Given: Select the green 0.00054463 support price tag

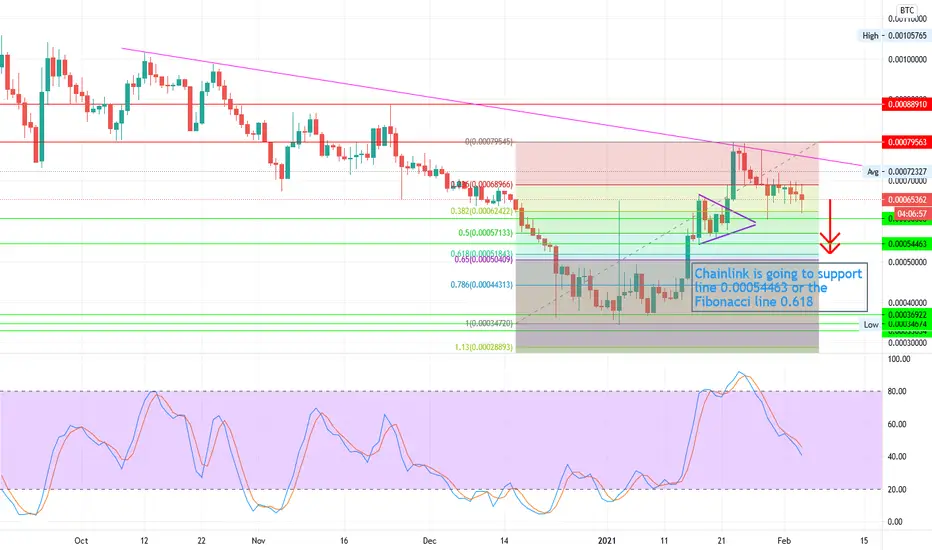Looking at the screenshot, I should [906, 244].
